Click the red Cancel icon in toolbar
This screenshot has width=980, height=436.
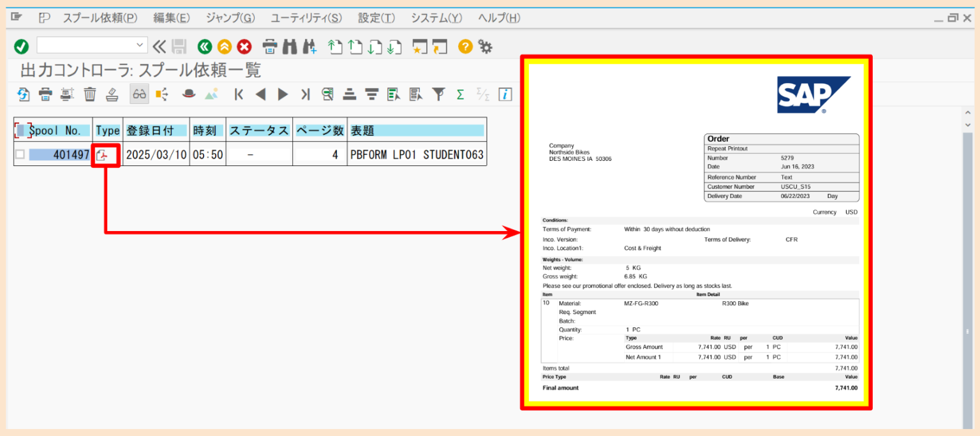tap(244, 47)
